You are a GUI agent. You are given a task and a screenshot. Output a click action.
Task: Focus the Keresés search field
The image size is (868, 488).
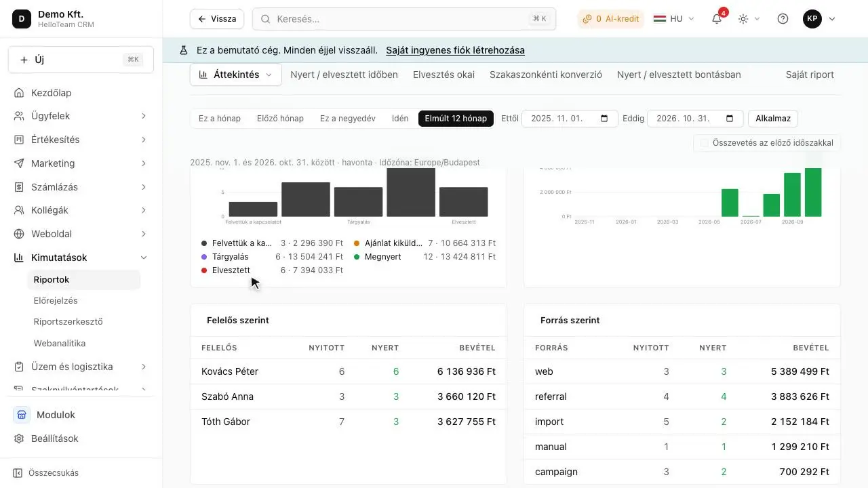point(404,19)
